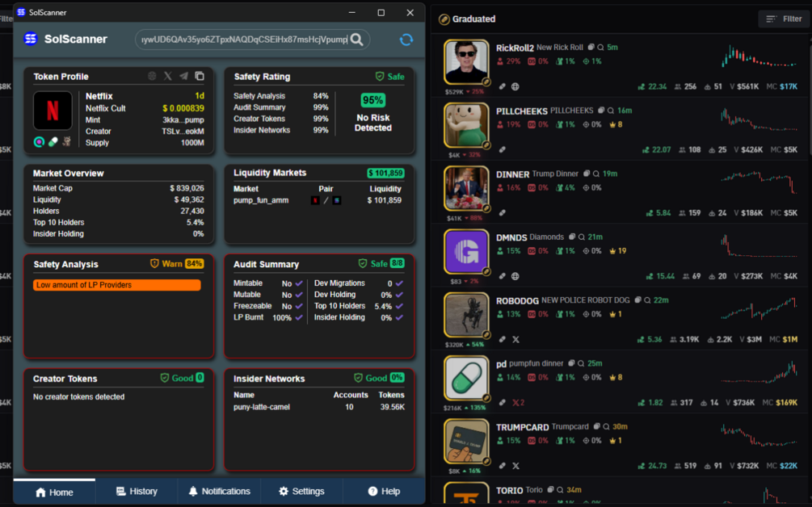
Task: Click the price $ 0.000839
Action: (183, 108)
